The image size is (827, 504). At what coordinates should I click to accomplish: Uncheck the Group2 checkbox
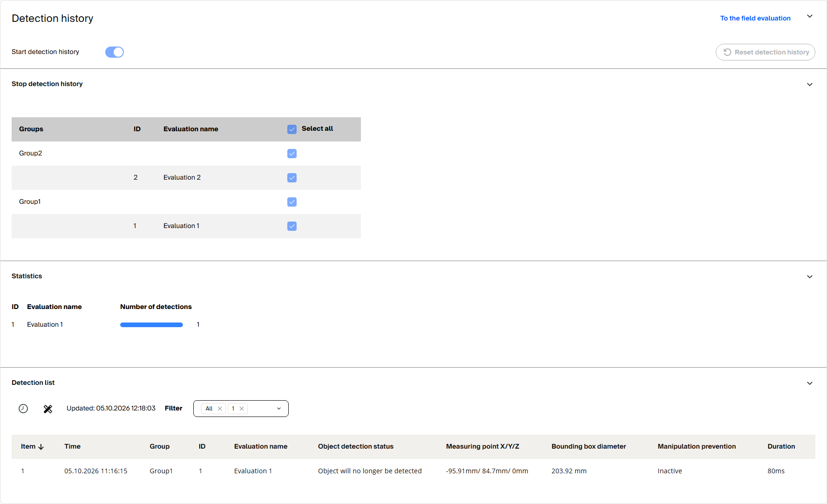point(292,154)
